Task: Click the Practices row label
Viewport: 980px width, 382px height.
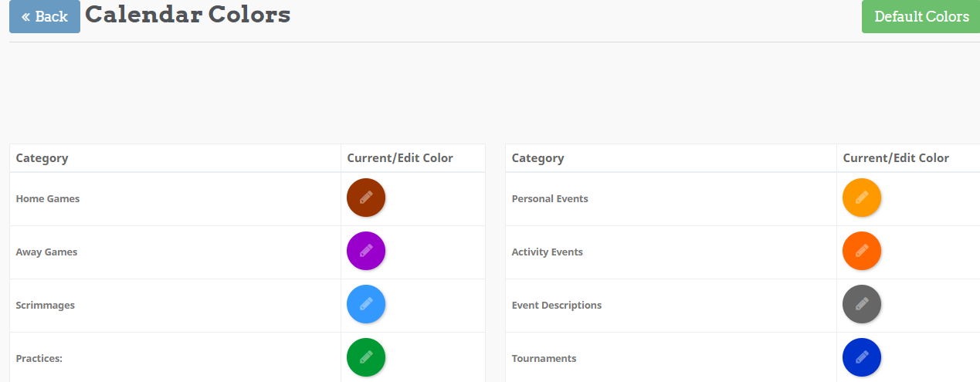Action: (x=39, y=358)
